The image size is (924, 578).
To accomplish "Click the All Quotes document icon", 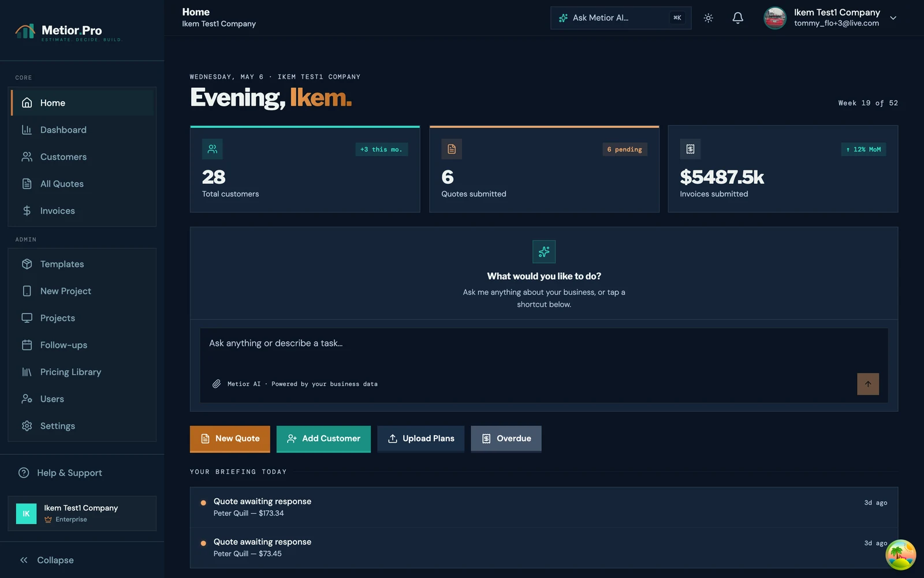I will coord(27,184).
